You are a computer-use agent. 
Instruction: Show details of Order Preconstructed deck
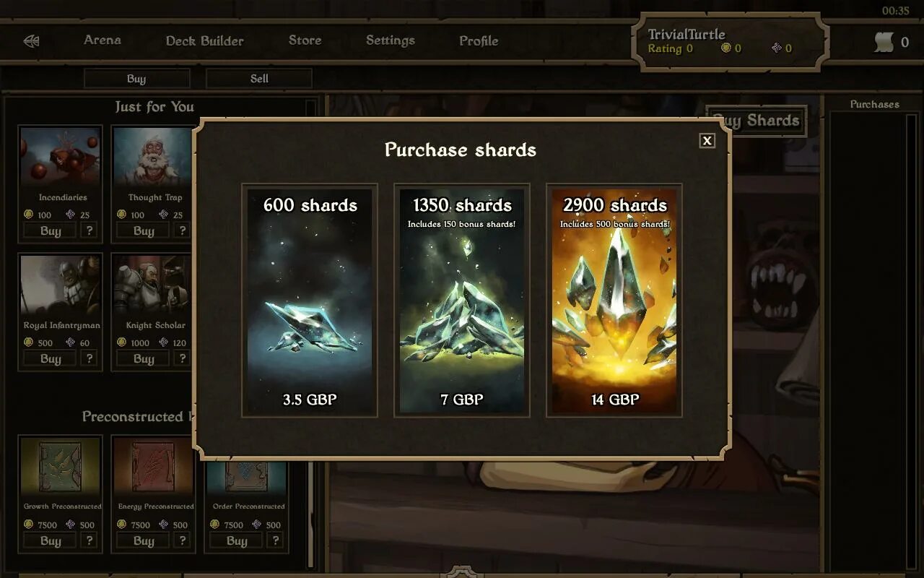click(x=275, y=540)
